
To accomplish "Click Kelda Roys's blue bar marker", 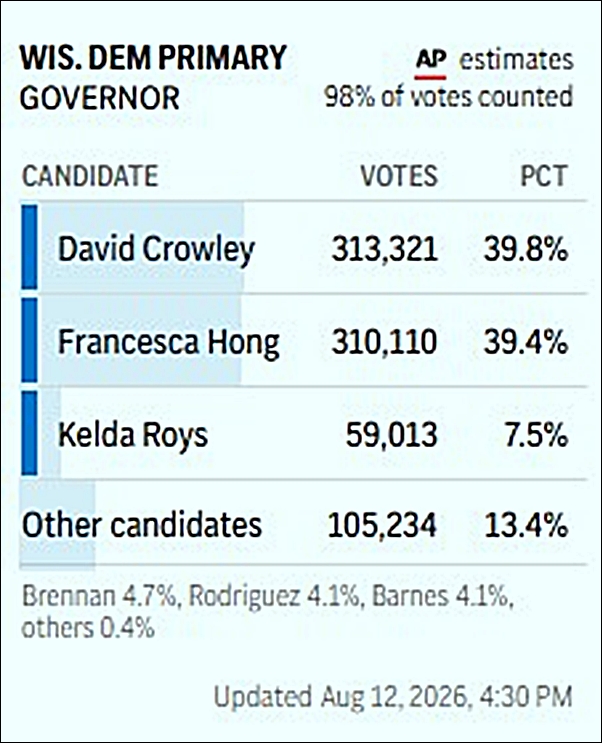I will (x=29, y=433).
